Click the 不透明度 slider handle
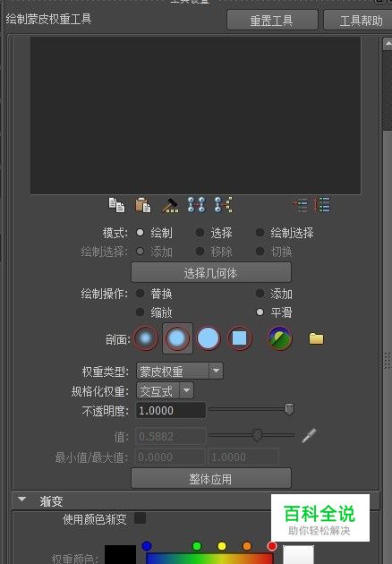 tap(289, 409)
